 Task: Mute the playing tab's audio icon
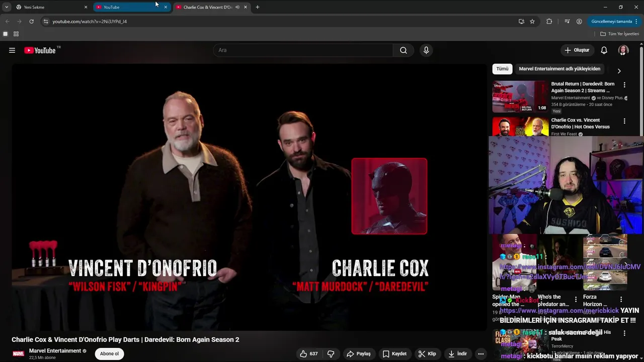point(237,7)
